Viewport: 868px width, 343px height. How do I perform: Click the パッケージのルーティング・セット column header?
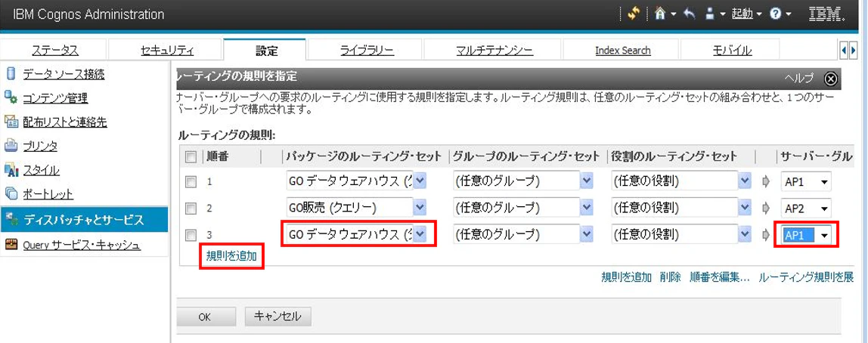(364, 157)
